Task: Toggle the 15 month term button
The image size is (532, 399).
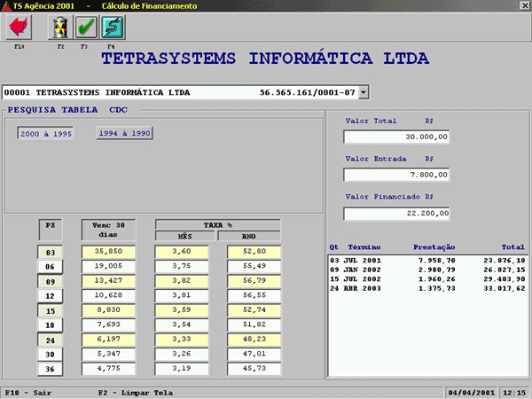Action: click(x=50, y=311)
